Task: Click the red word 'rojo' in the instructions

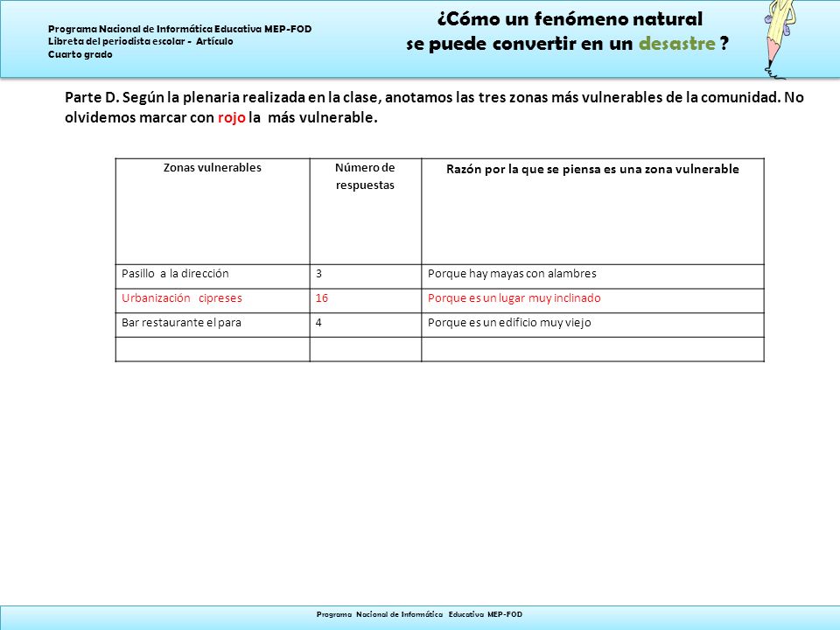Action: pyautogui.click(x=231, y=117)
